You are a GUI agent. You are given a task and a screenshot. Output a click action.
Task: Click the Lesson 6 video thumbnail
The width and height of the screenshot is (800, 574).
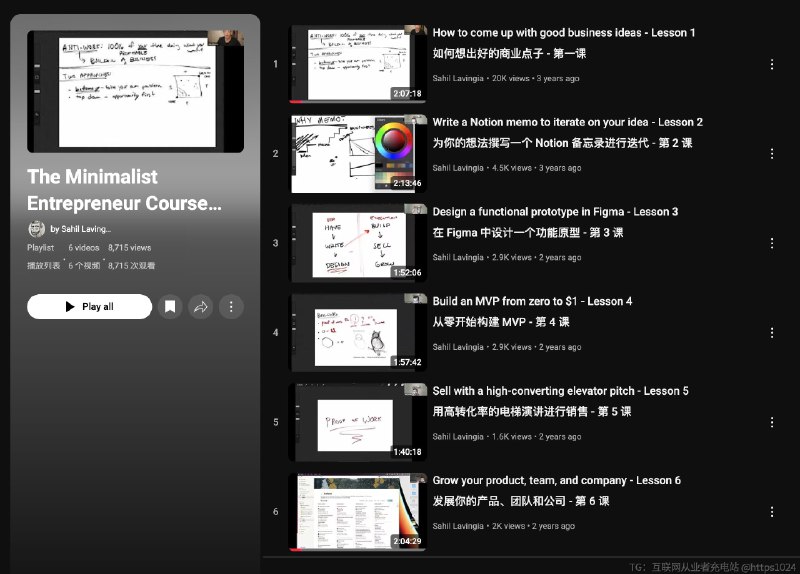pos(358,511)
